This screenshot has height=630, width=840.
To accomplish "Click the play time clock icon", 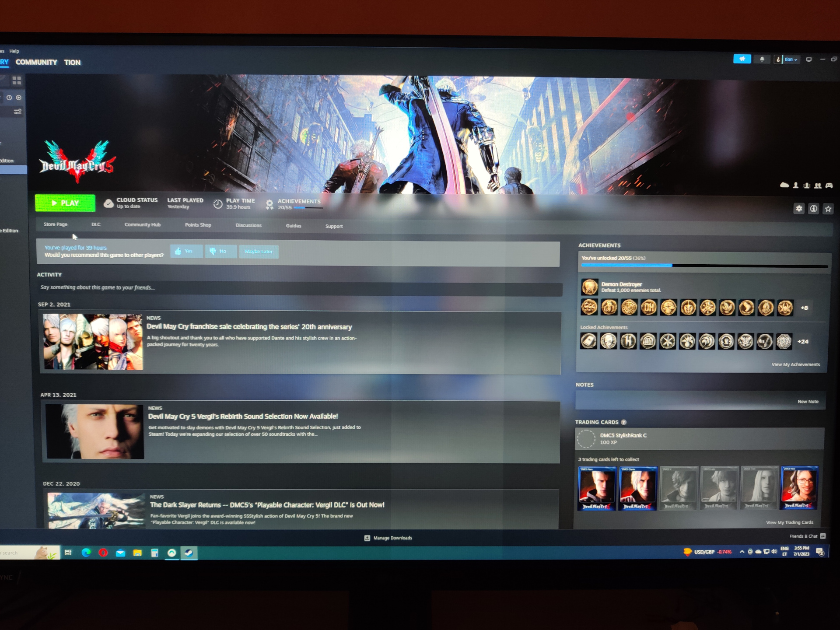I will [218, 204].
